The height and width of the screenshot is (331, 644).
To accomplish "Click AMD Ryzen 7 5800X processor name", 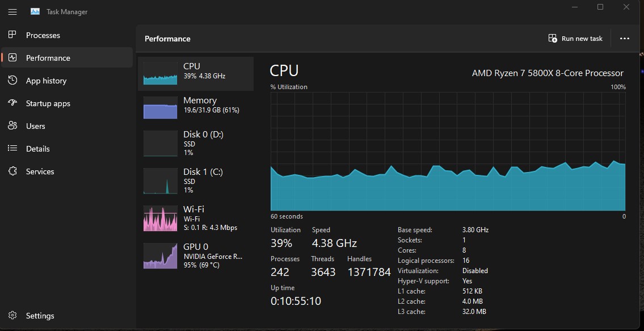I will coord(548,73).
